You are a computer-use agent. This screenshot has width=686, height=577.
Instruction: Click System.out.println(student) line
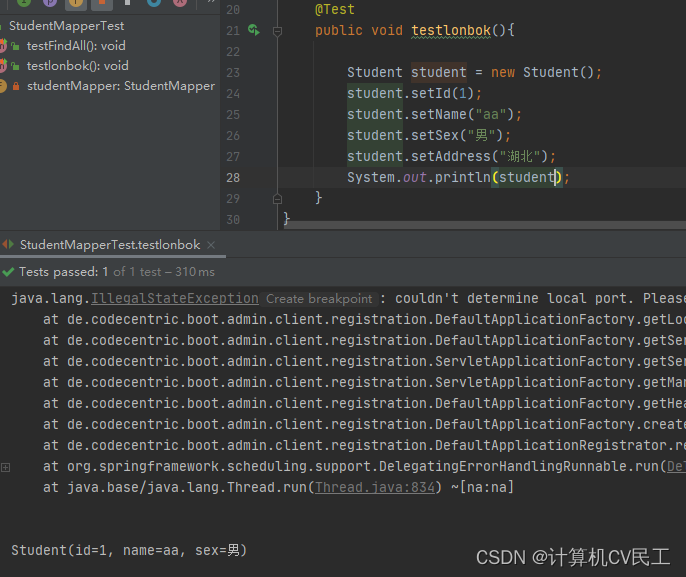pos(458,177)
